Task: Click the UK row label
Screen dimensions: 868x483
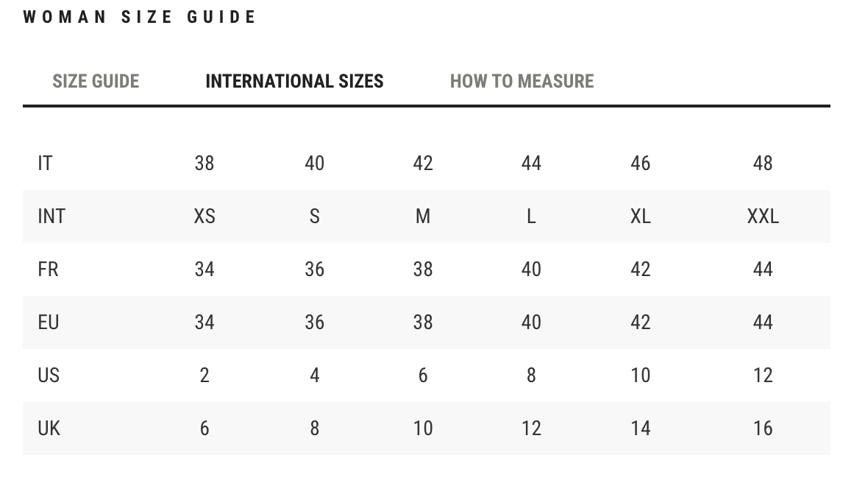Action: [49, 429]
